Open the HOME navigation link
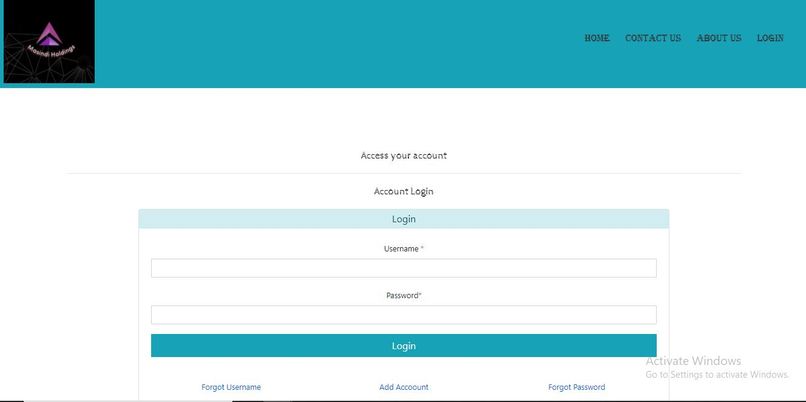The width and height of the screenshot is (806, 402). [597, 38]
